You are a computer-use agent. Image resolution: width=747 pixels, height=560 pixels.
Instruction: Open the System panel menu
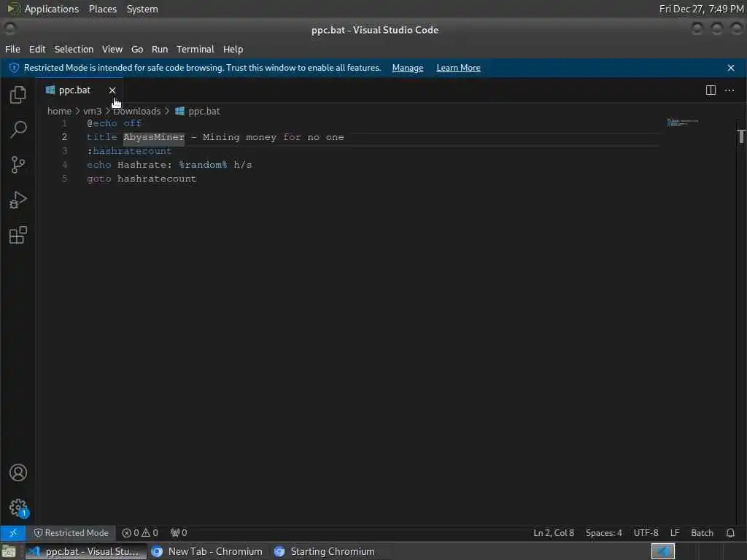click(142, 9)
